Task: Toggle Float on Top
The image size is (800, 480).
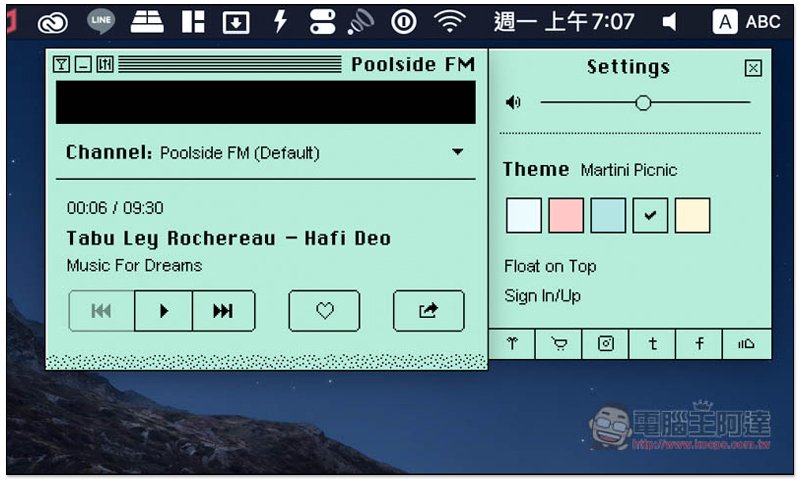Action: (550, 266)
